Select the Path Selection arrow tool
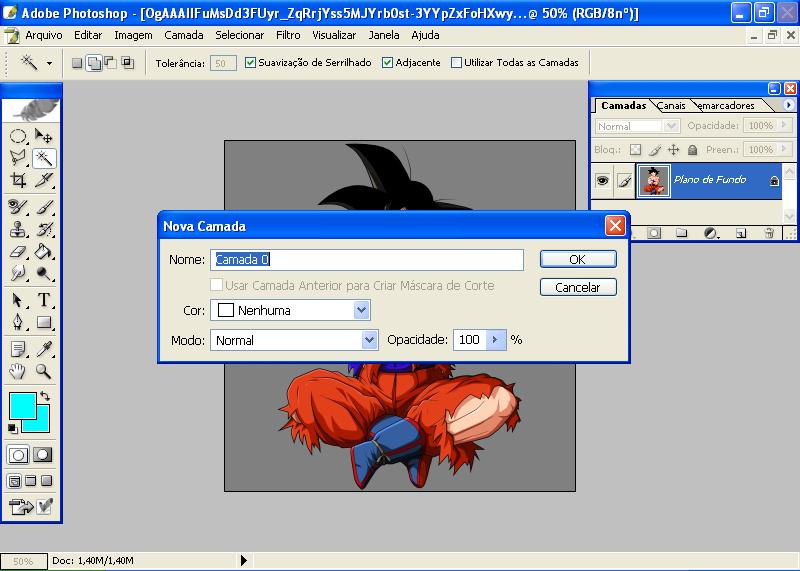 coord(18,300)
